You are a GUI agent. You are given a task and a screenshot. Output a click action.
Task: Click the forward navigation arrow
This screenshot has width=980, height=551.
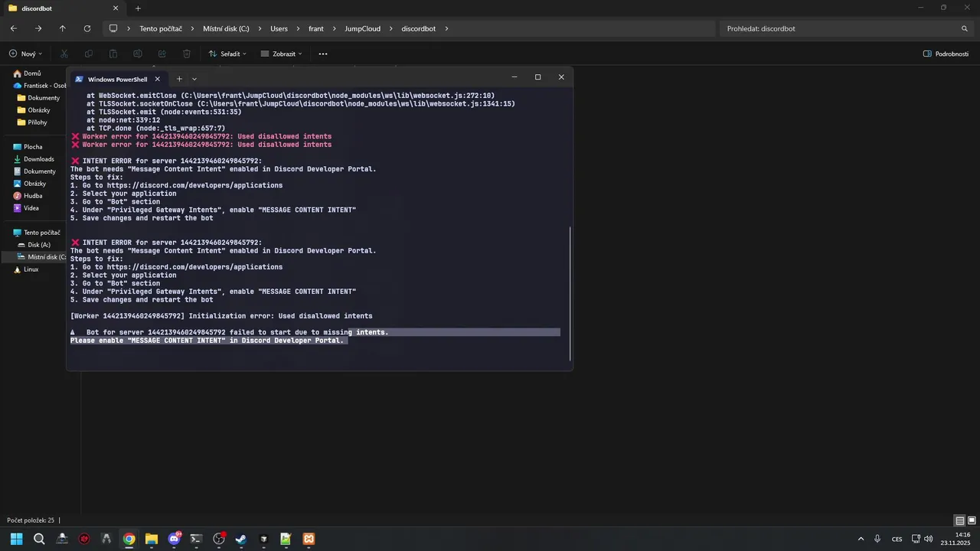point(38,28)
